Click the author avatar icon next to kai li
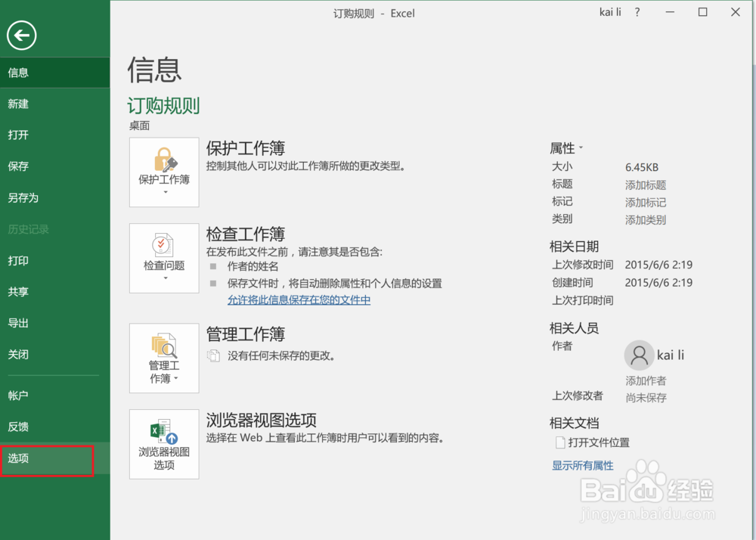 click(x=639, y=355)
